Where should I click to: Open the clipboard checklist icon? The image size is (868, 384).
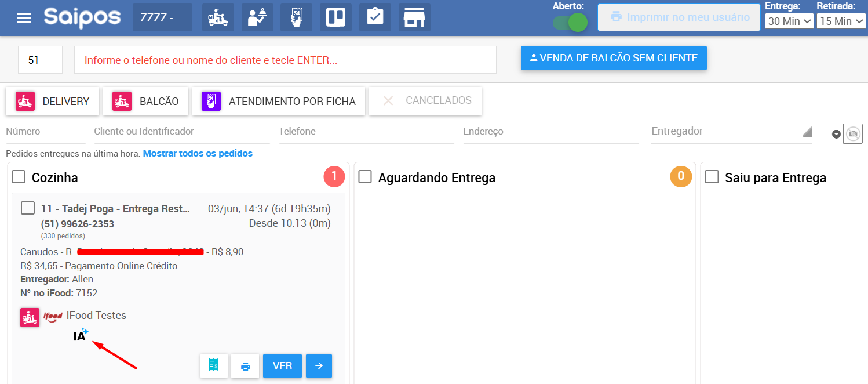click(375, 17)
